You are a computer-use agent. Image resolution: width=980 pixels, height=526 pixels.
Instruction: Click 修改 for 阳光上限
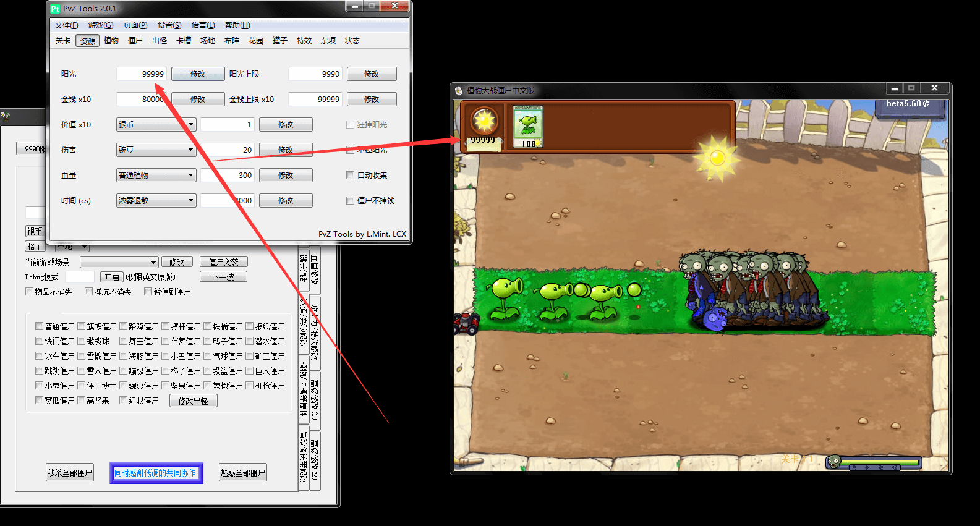pos(372,74)
